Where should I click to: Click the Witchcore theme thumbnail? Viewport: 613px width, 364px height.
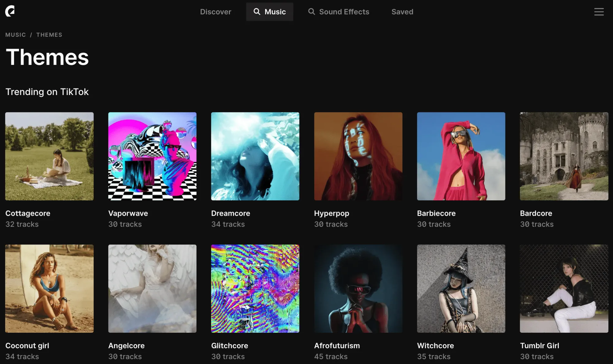click(461, 288)
